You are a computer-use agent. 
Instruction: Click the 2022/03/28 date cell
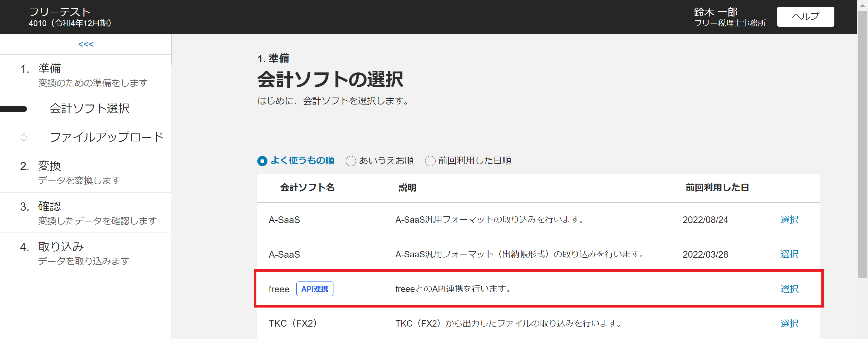705,254
